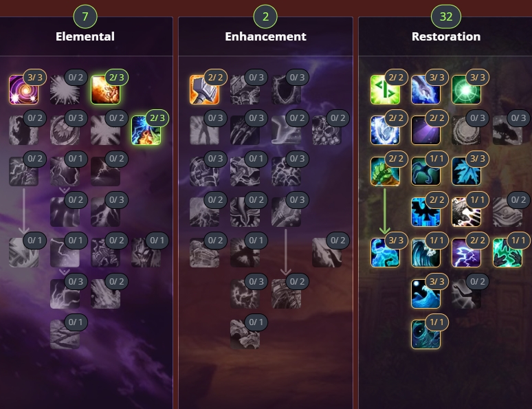The height and width of the screenshot is (409, 532).
Task: Select the Acuity purple swirl talent in Elemental
Action: [24, 89]
